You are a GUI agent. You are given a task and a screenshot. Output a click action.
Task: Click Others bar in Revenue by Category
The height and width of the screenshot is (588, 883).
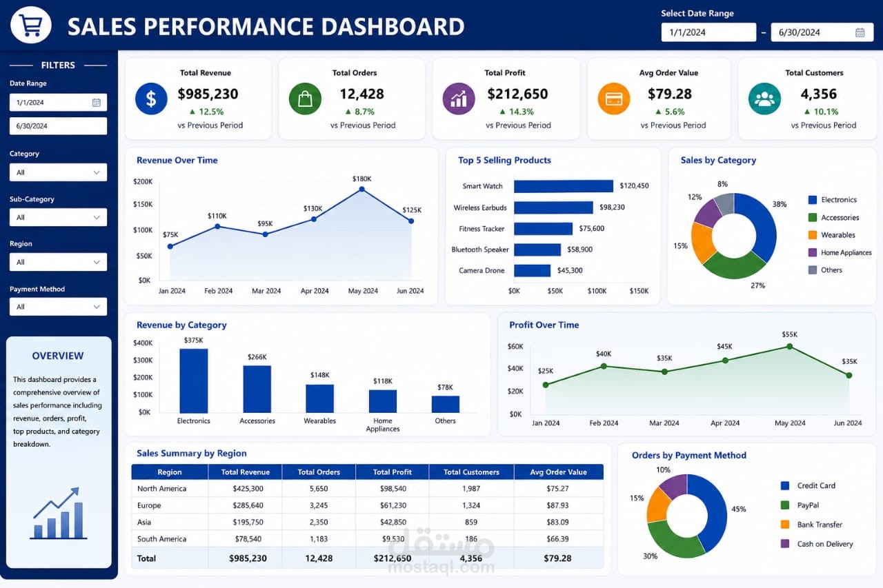[x=446, y=404]
